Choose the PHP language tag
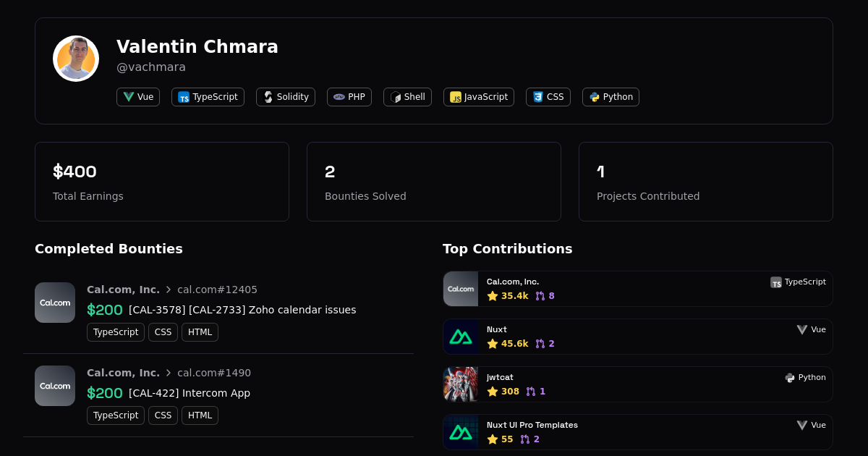This screenshot has width=868, height=456. coord(349,97)
